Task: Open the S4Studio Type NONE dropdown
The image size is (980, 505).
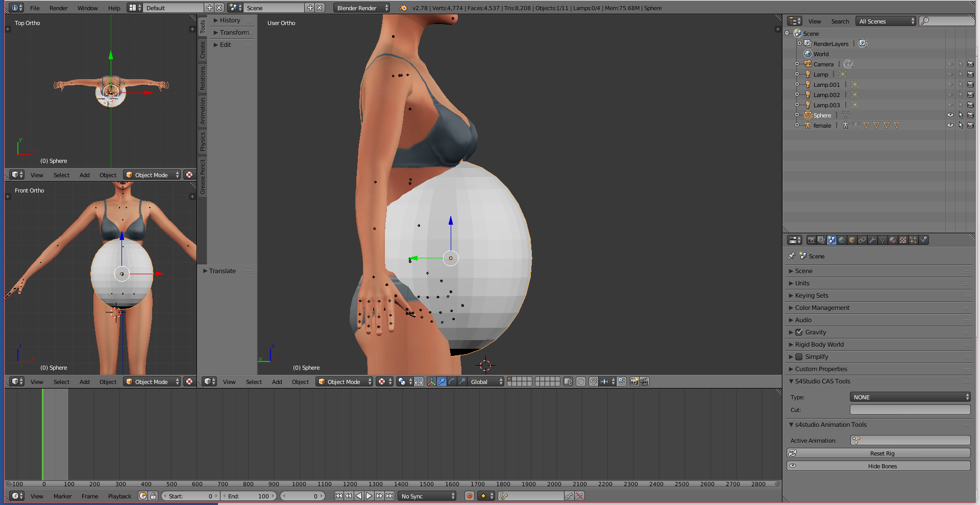Action: 910,397
